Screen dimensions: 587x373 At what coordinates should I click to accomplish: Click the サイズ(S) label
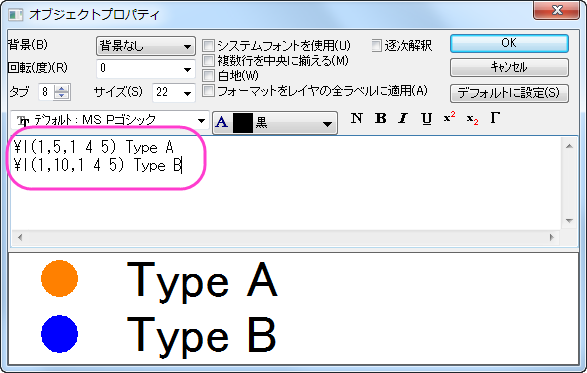(x=118, y=92)
